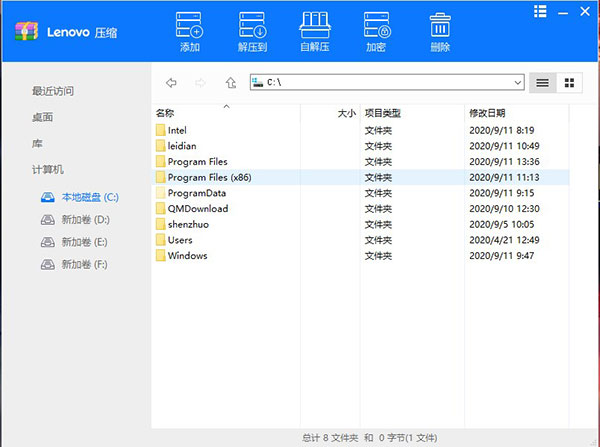Switch to list detail view
Image resolution: width=600 pixels, height=447 pixels.
point(542,83)
